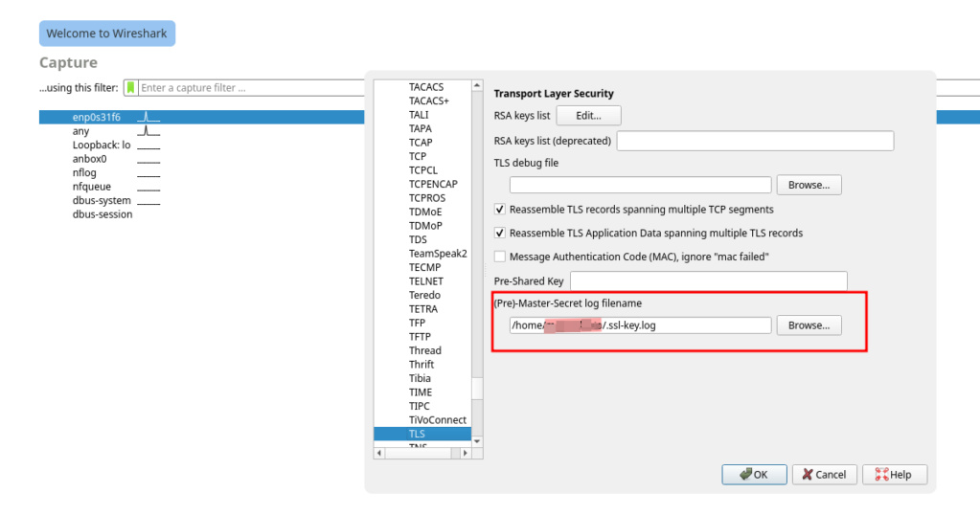Select TFP protocol
Screen dimensions: 980x515
point(417,323)
